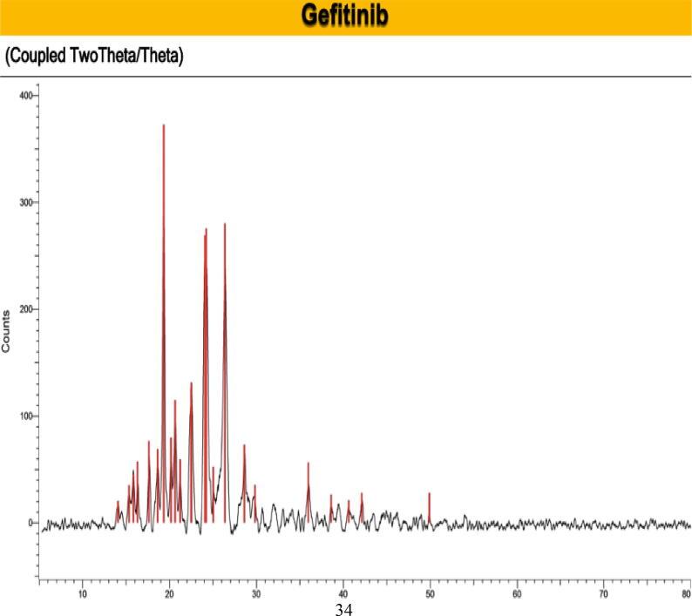The height and width of the screenshot is (616, 692).
Task: Click the 30 x-axis tick label
Action: (x=256, y=594)
